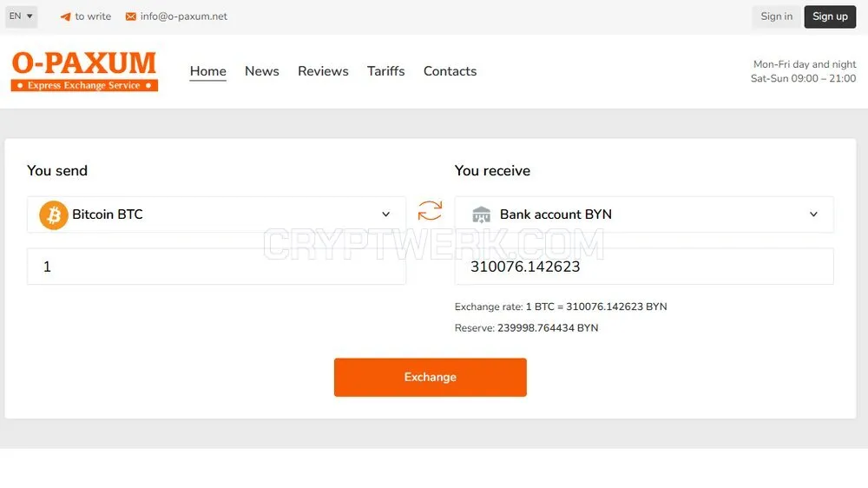This screenshot has width=868, height=488.
Task: Open the EN language selector
Action: point(21,16)
